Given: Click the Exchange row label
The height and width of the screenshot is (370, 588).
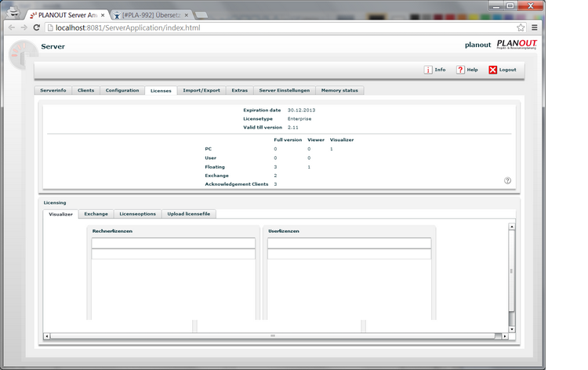Looking at the screenshot, I should click(x=216, y=176).
